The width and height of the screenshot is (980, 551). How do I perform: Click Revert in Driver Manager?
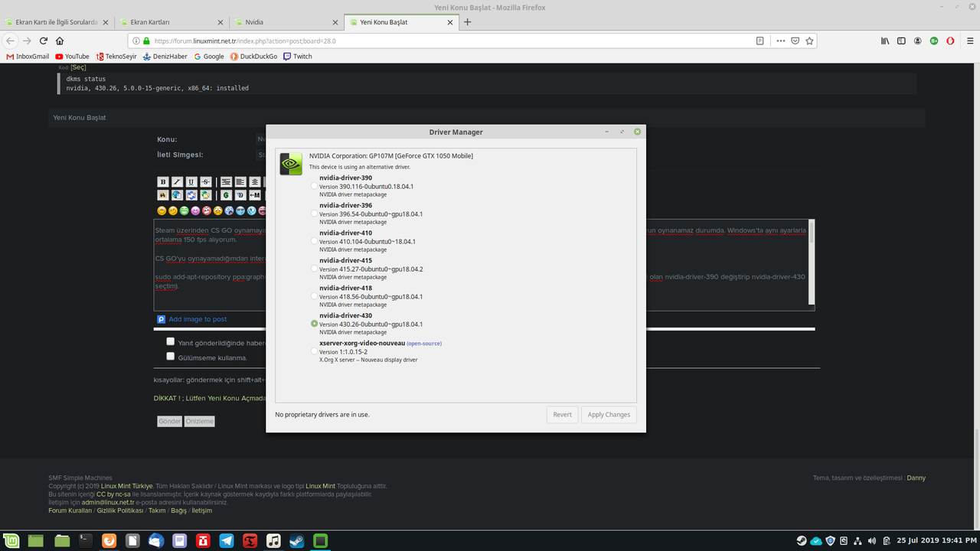click(x=562, y=415)
